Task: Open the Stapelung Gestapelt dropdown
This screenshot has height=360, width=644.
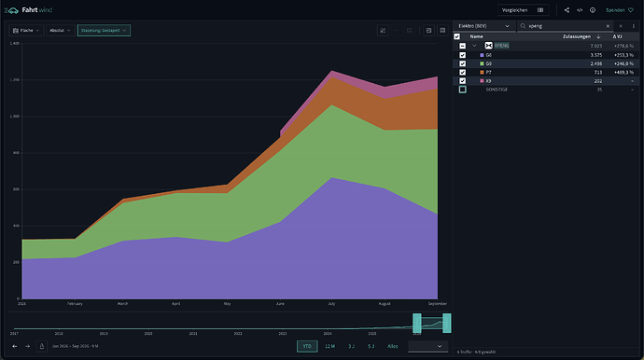Action: point(104,31)
